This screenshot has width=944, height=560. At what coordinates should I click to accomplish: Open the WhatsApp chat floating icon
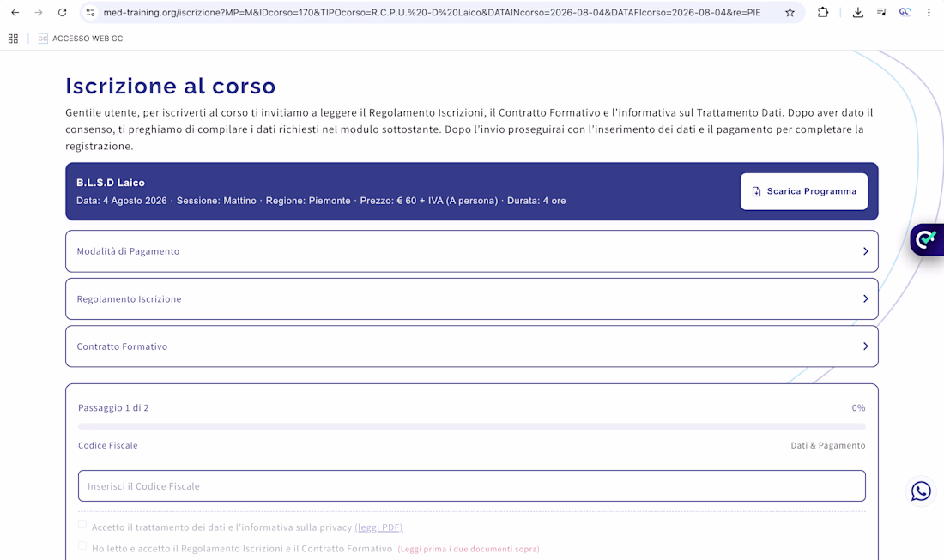pos(921,491)
